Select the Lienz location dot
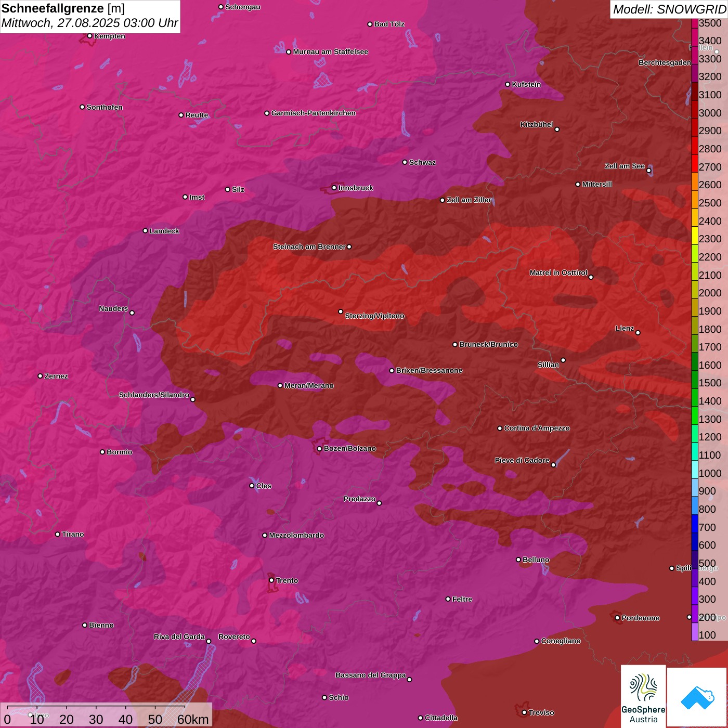 click(x=638, y=333)
